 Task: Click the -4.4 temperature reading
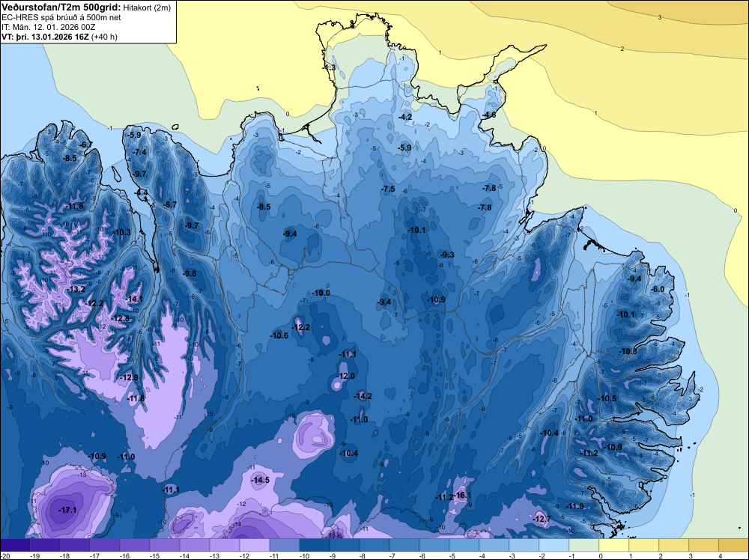click(x=142, y=193)
